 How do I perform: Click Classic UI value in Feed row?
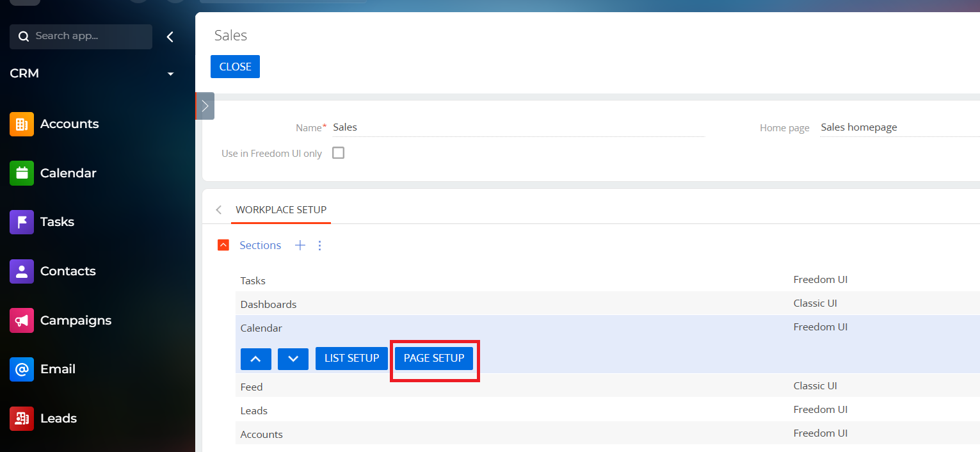815,386
